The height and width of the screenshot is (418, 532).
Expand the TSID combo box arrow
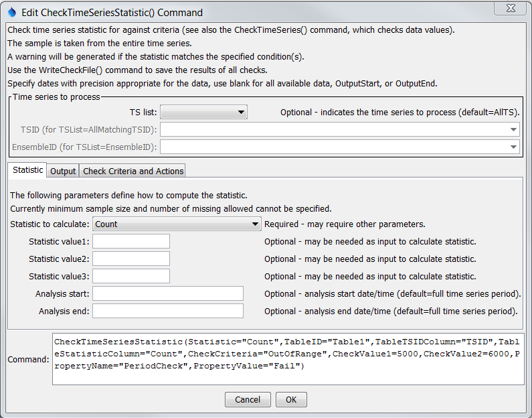[x=513, y=129]
